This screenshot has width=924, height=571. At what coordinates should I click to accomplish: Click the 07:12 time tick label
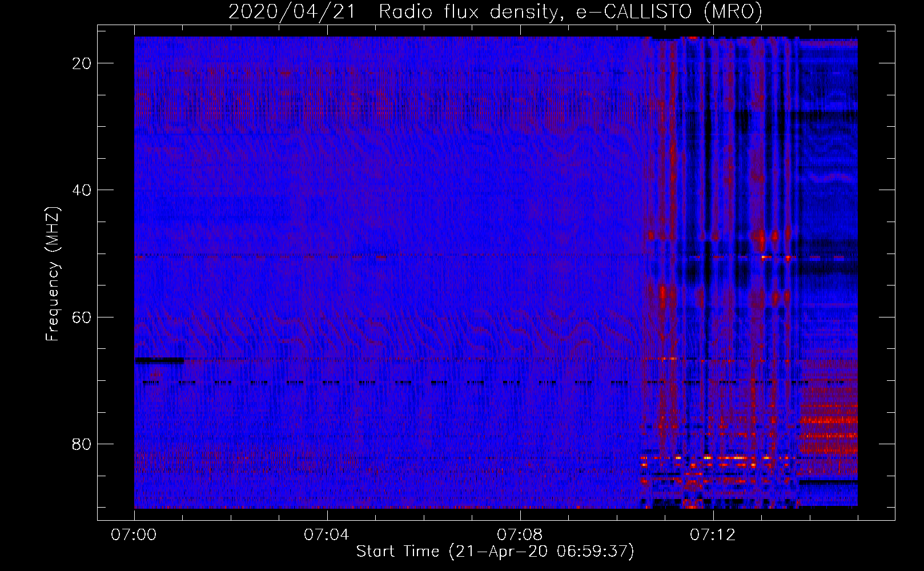pos(713,535)
